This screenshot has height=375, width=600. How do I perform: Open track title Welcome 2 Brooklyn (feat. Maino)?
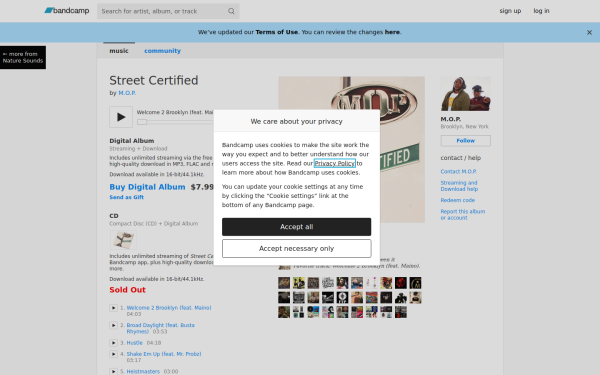pos(169,308)
